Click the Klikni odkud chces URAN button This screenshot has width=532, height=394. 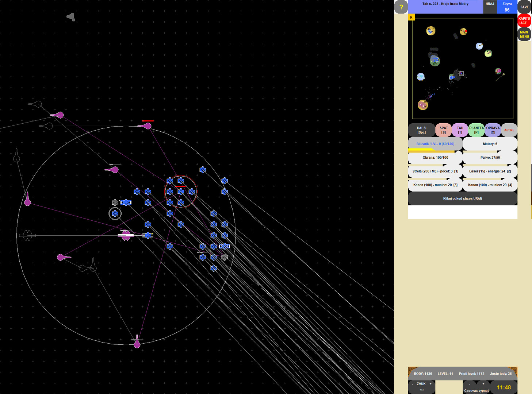coord(462,198)
